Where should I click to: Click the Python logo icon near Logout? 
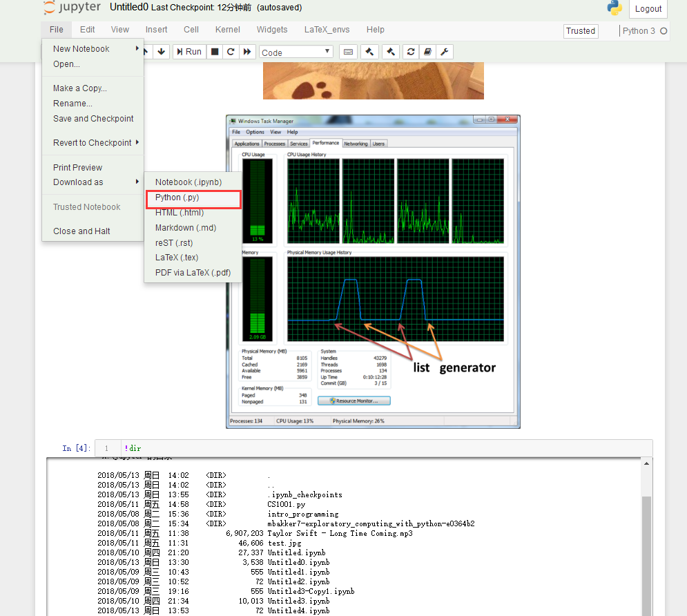(x=615, y=8)
